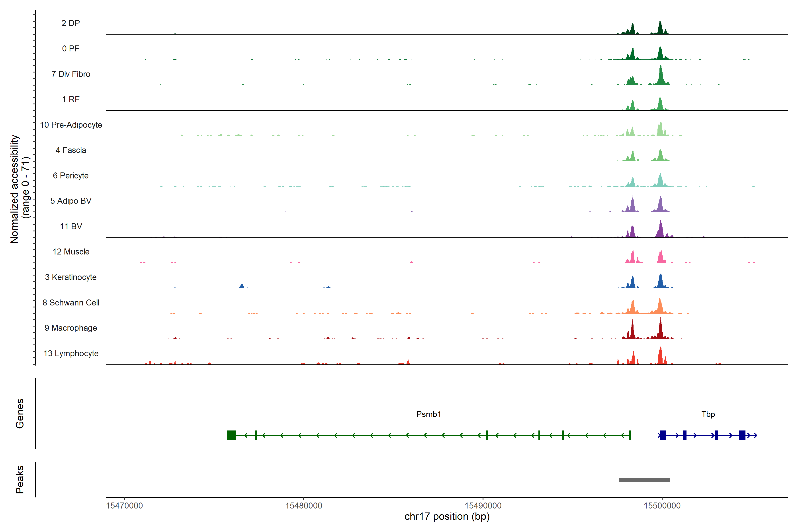The height and width of the screenshot is (532, 798).
Task: Click the 15470000 axis tick label
Action: (125, 506)
